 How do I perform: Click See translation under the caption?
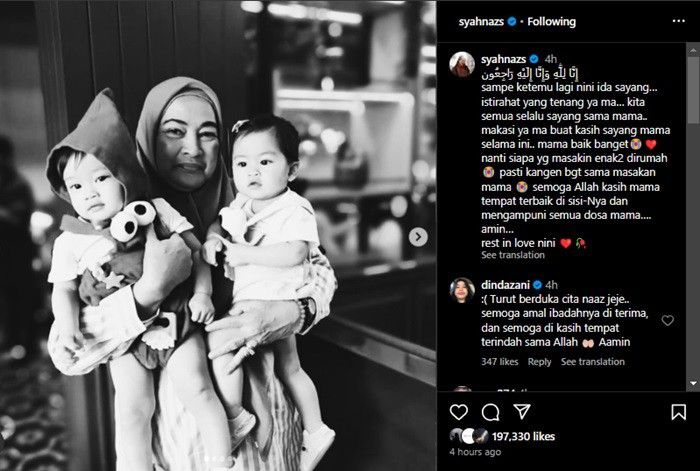click(x=512, y=255)
